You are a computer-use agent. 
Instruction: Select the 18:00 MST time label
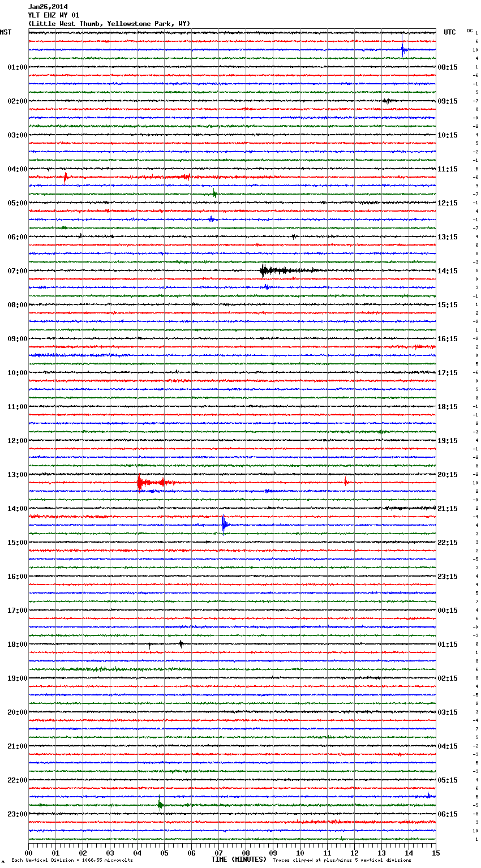pyautogui.click(x=17, y=644)
